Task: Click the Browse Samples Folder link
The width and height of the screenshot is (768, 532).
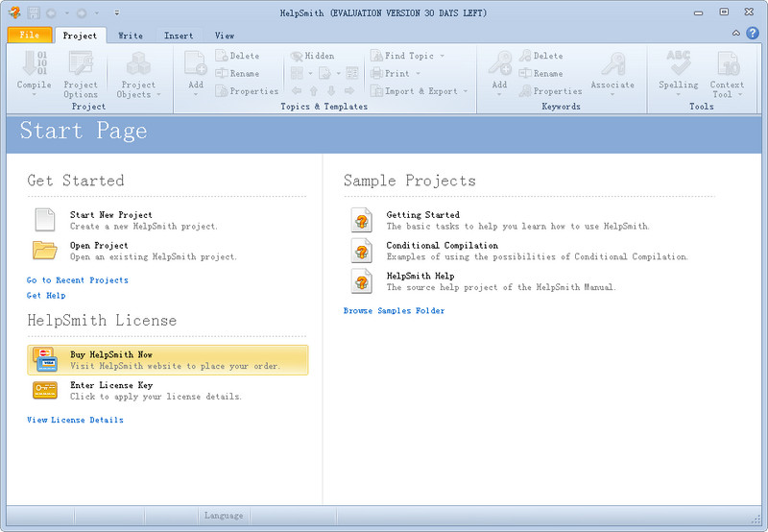Action: [x=394, y=311]
